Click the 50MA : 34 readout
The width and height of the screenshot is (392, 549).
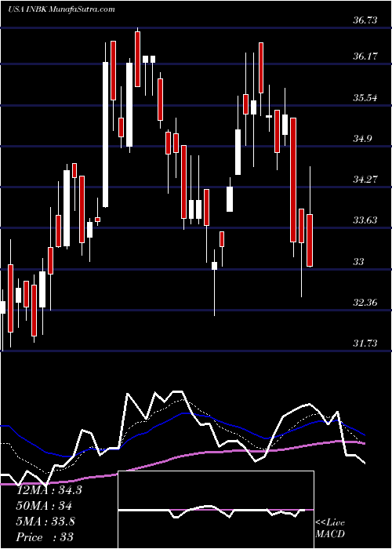pos(45,506)
